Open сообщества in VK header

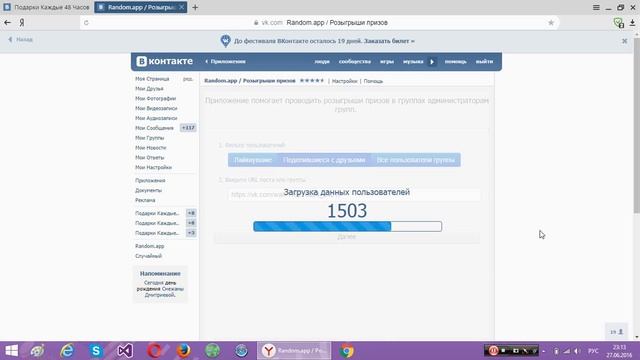355,62
